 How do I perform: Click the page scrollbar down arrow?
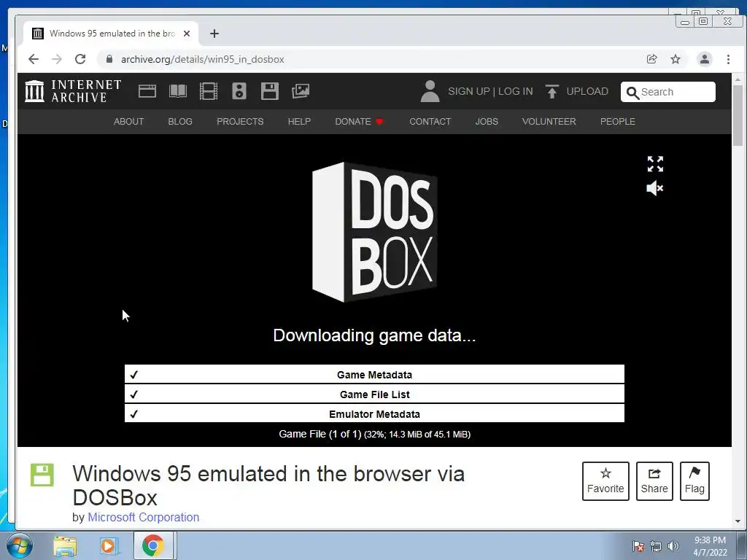coord(738,521)
